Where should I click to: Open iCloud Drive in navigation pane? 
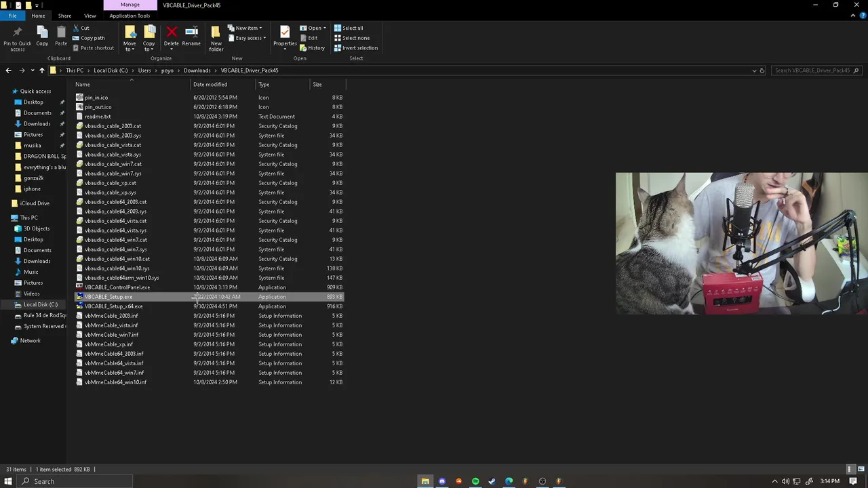[x=35, y=203]
